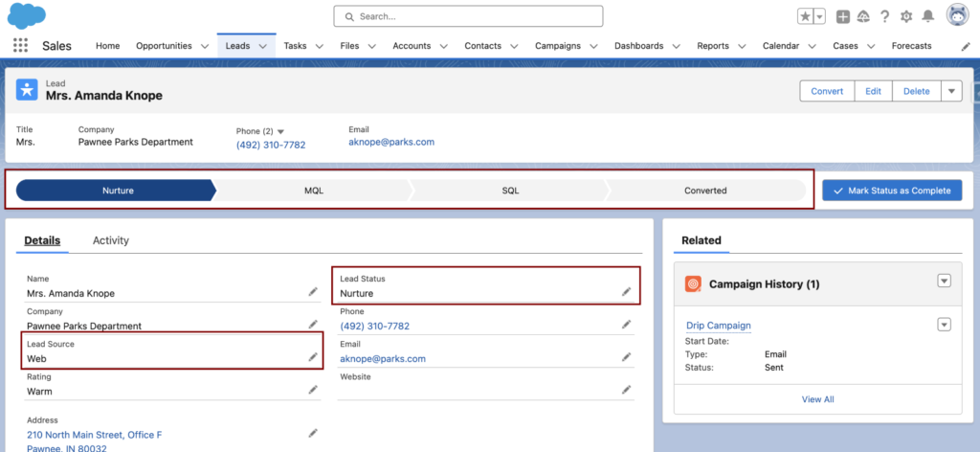The width and height of the screenshot is (980, 452).
Task: Click the Convert button
Action: [827, 91]
